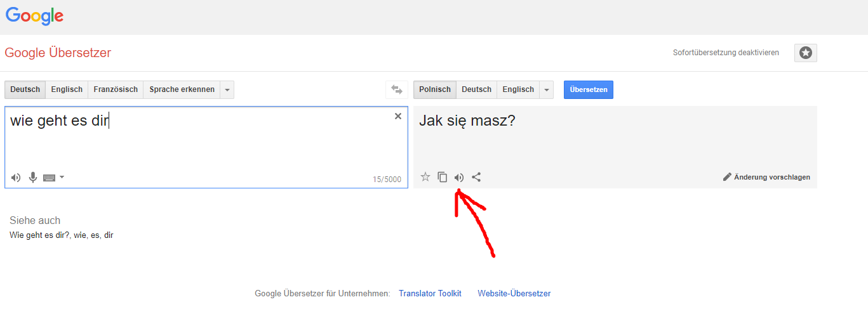The height and width of the screenshot is (335, 868).
Task: Open the source language dropdown
Action: [227, 89]
